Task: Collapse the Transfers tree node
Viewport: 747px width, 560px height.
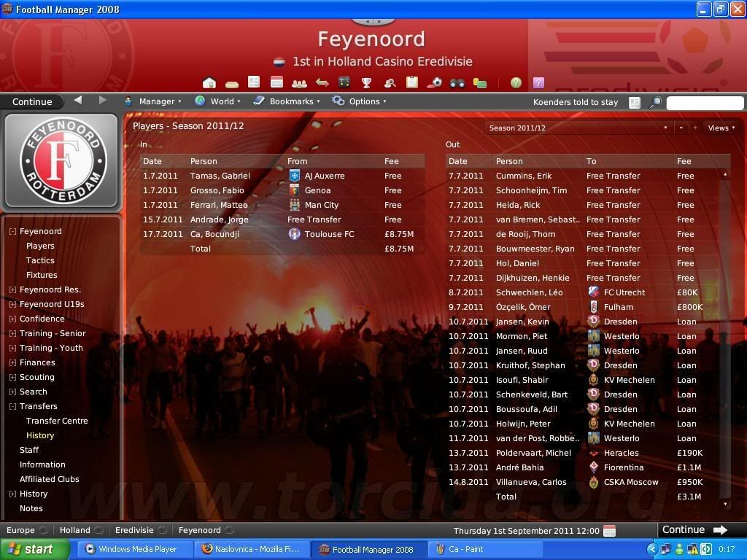Action: click(13, 407)
